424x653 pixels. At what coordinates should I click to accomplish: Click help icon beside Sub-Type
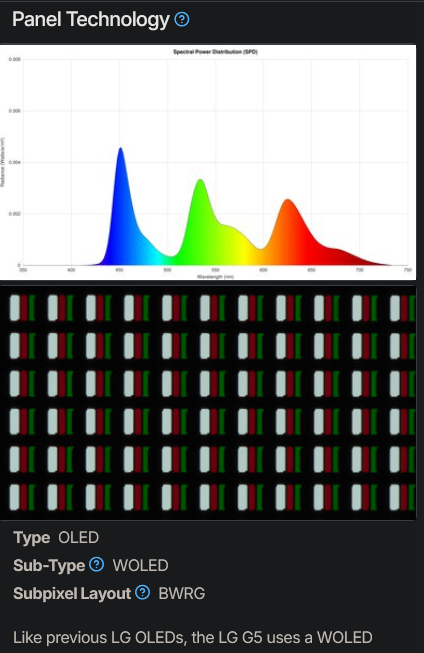[x=97, y=564]
